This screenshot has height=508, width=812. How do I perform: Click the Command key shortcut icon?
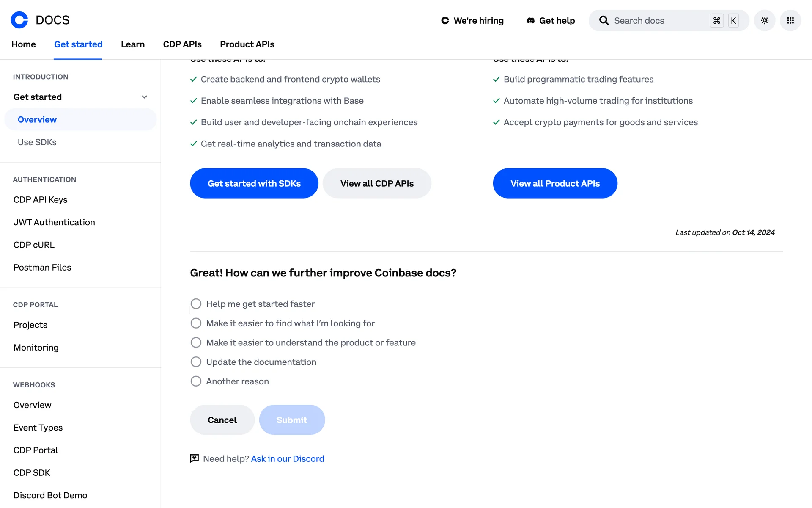point(716,20)
